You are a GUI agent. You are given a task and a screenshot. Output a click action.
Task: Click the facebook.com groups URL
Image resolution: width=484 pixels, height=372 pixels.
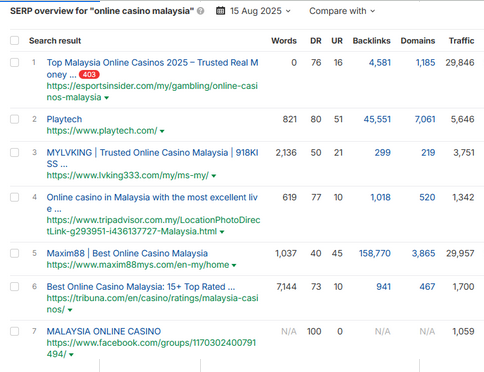pyautogui.click(x=151, y=348)
